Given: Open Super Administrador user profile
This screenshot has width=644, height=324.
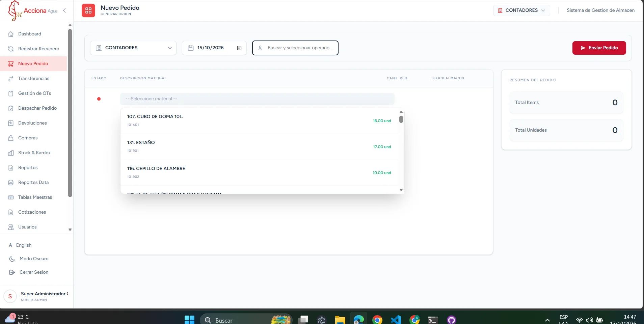Looking at the screenshot, I should click(36, 297).
